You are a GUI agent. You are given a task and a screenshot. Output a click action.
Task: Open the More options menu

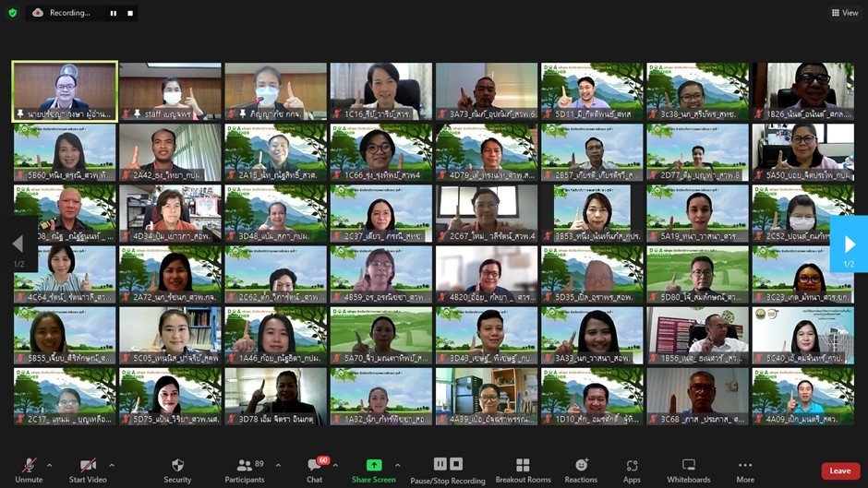(x=745, y=470)
